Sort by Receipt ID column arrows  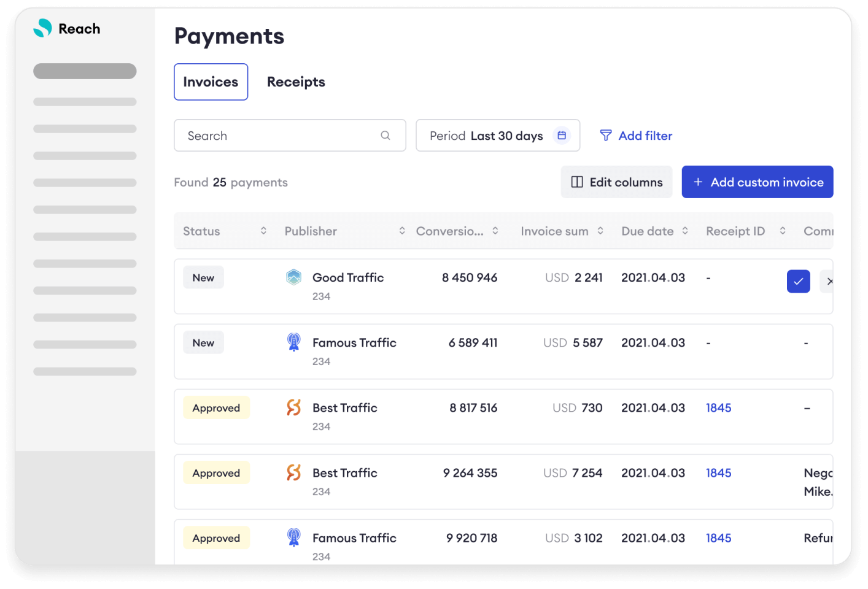pyautogui.click(x=783, y=231)
